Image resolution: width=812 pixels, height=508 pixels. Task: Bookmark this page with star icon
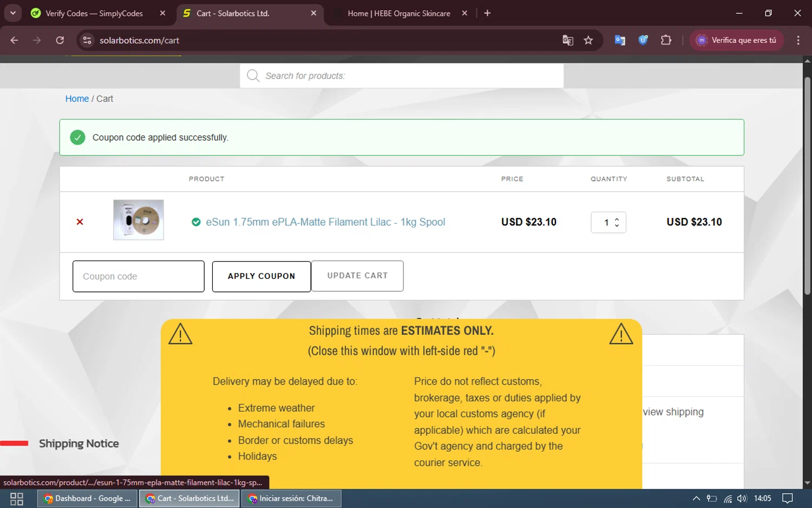click(x=588, y=40)
